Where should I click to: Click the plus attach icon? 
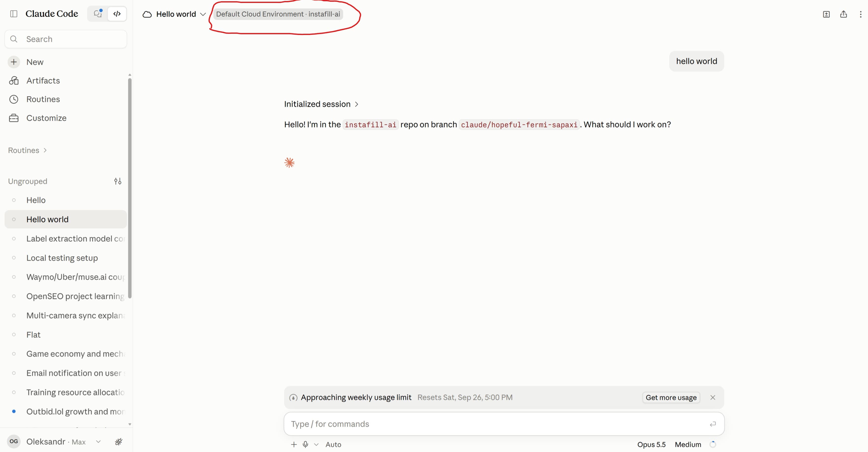tap(294, 445)
